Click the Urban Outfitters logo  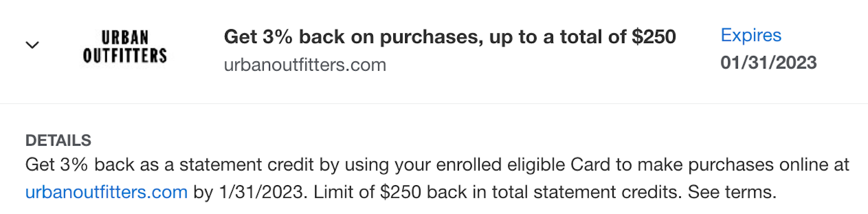pyautogui.click(x=125, y=47)
